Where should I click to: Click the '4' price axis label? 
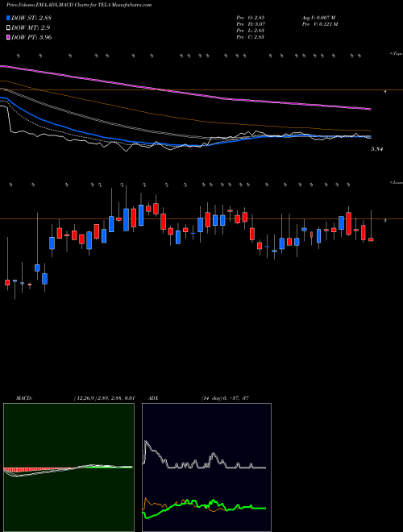pyautogui.click(x=385, y=91)
